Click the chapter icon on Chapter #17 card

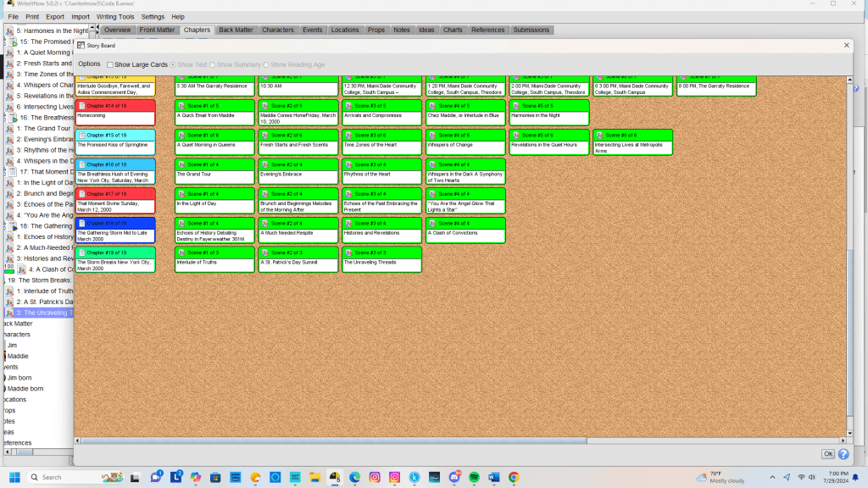coord(81,194)
